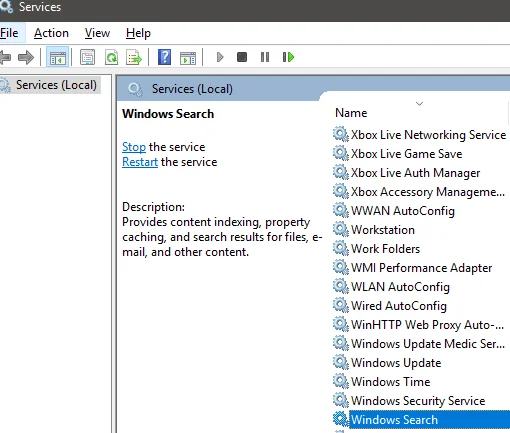Select the Xbox Accessory Management service row
510x433 pixels.
[x=428, y=192]
